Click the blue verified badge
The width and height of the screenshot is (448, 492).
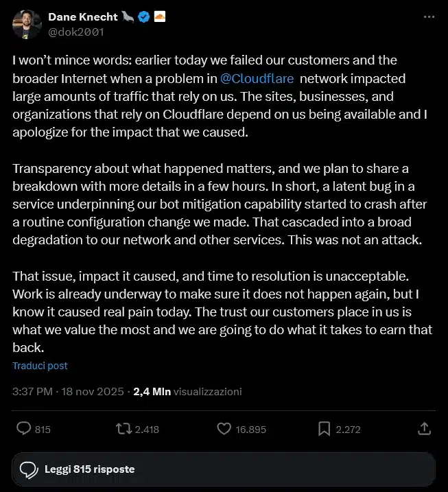144,17
